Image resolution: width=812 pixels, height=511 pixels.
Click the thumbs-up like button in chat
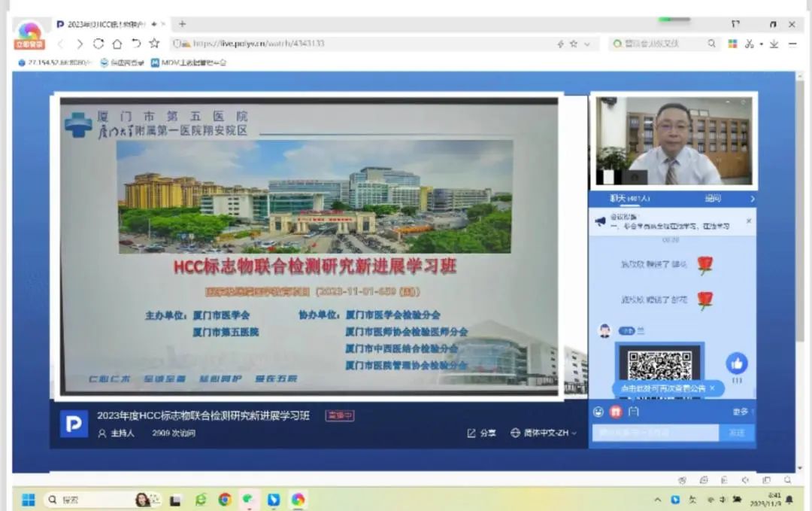pyautogui.click(x=736, y=363)
